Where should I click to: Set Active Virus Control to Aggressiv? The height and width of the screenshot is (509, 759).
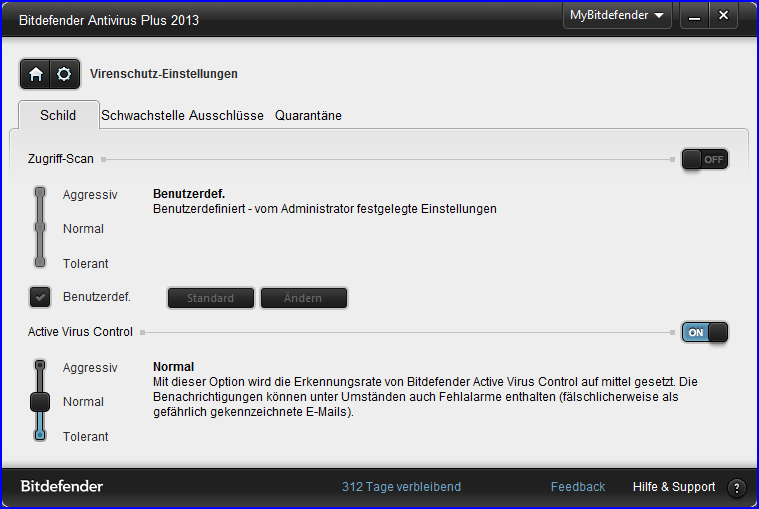point(40,365)
